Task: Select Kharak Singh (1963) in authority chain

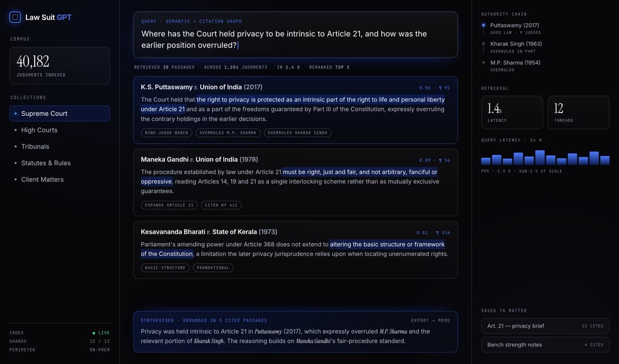Action: [x=516, y=44]
